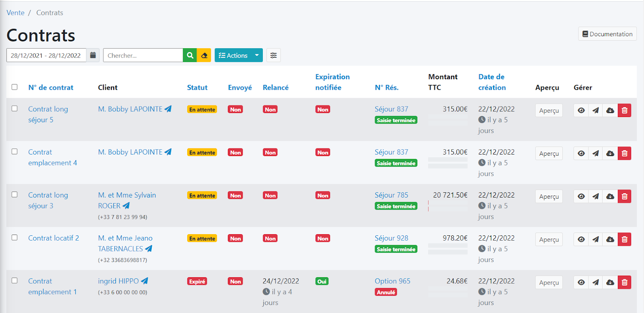The height and width of the screenshot is (313, 644).
Task: Select checkbox for Contrat locatif 2 row
Action: tap(14, 238)
